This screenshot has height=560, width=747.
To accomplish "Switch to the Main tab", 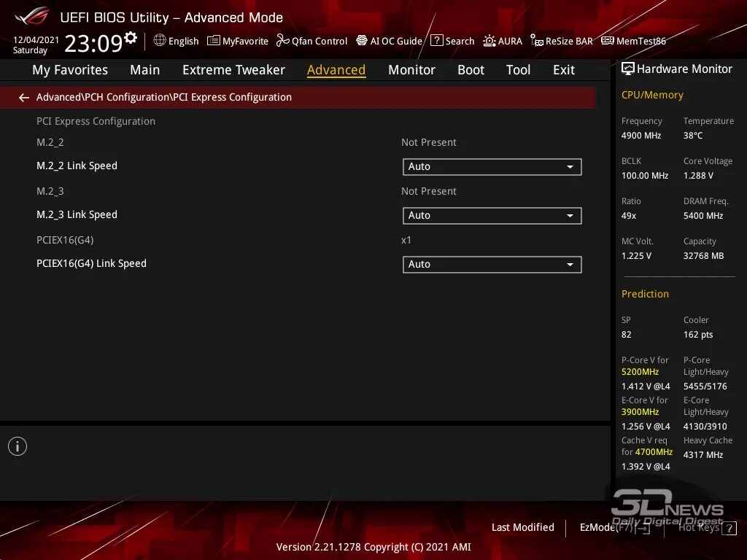I will coord(145,70).
